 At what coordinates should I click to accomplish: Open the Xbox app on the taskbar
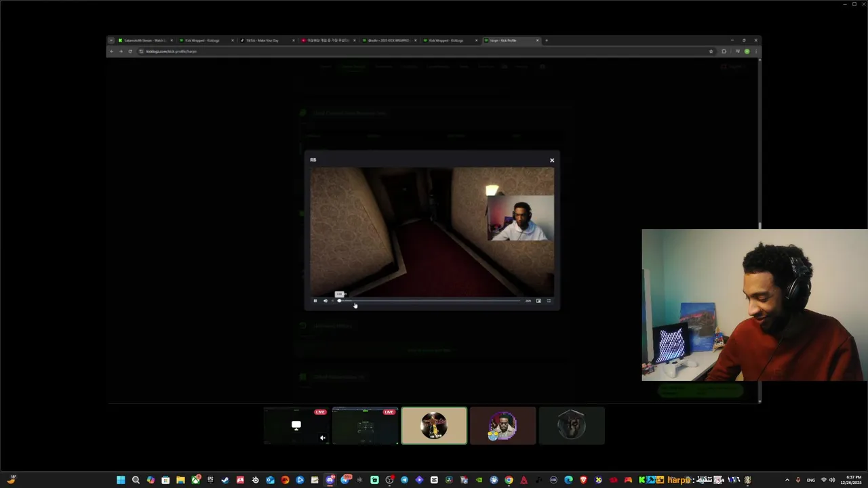pyautogui.click(x=195, y=480)
